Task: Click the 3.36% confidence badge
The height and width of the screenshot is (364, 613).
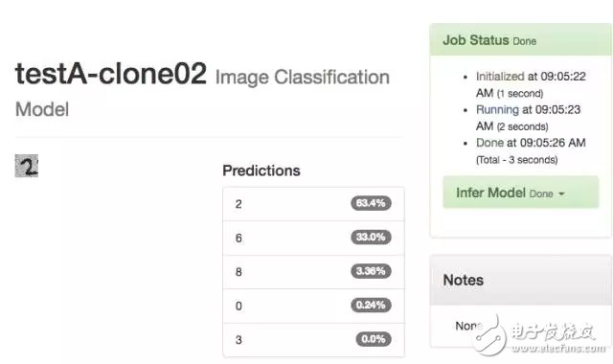Action: 371,271
